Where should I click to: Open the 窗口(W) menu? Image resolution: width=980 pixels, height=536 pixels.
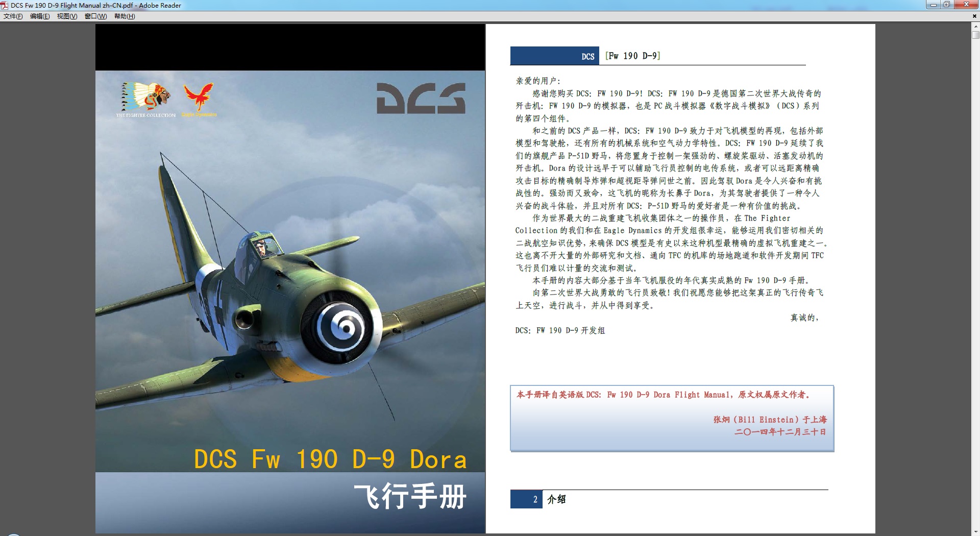95,16
